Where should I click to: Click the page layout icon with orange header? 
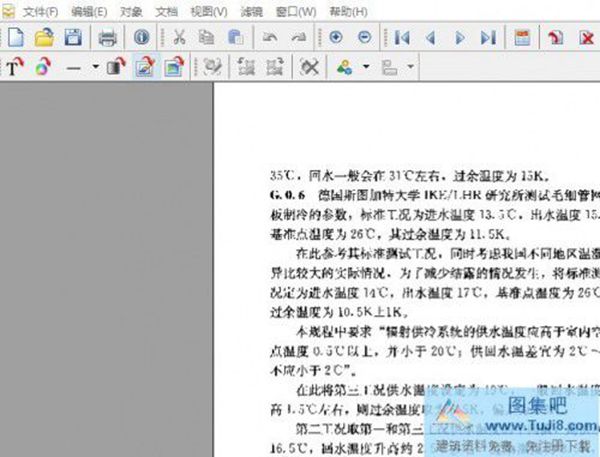tap(522, 38)
